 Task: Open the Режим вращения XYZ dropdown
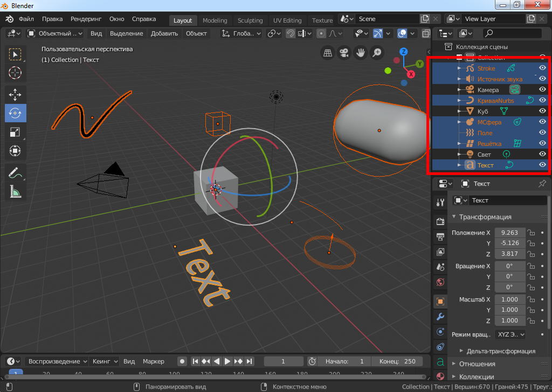(510, 334)
